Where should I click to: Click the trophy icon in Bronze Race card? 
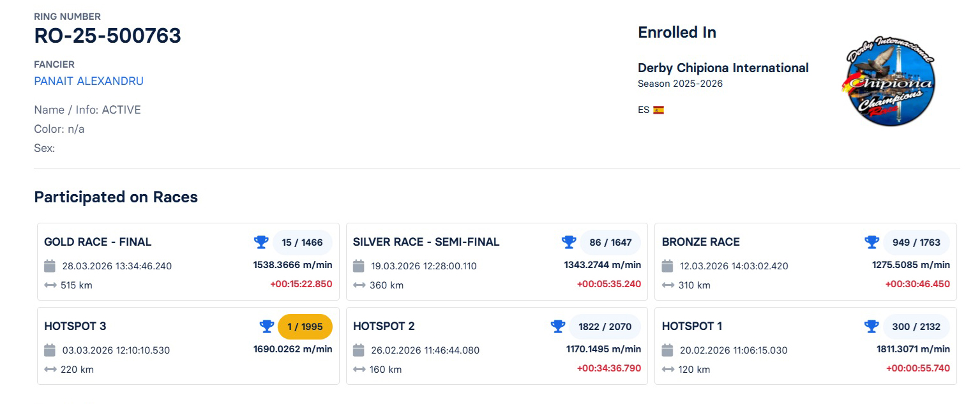871,242
